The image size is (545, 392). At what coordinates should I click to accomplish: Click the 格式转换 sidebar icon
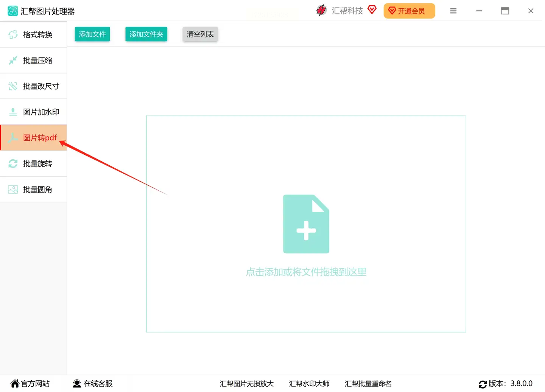[13, 34]
